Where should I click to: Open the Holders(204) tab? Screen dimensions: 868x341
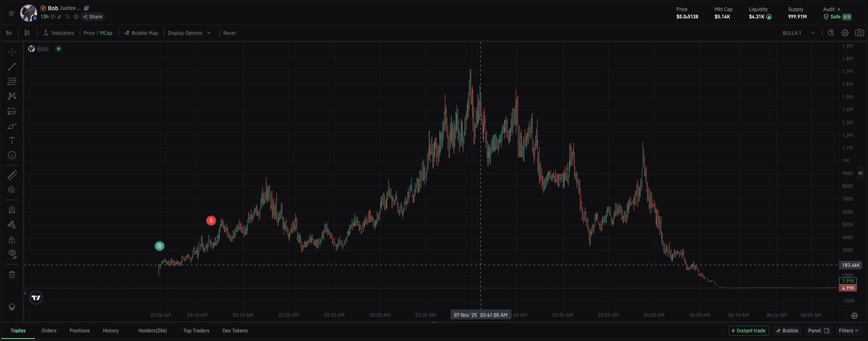(x=153, y=330)
